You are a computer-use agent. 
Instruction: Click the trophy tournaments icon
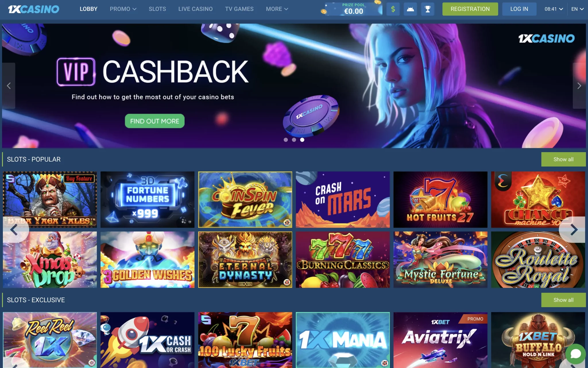428,9
